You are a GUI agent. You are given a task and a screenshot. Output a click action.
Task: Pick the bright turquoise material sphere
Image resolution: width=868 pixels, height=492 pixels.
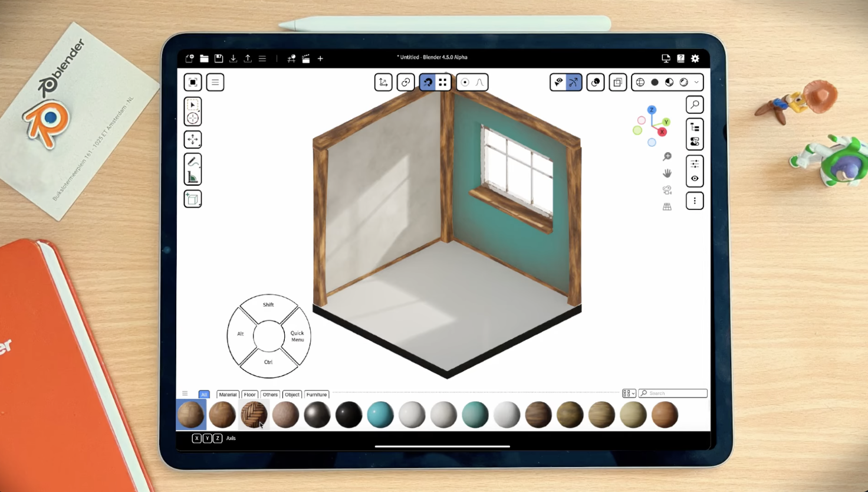coord(380,415)
